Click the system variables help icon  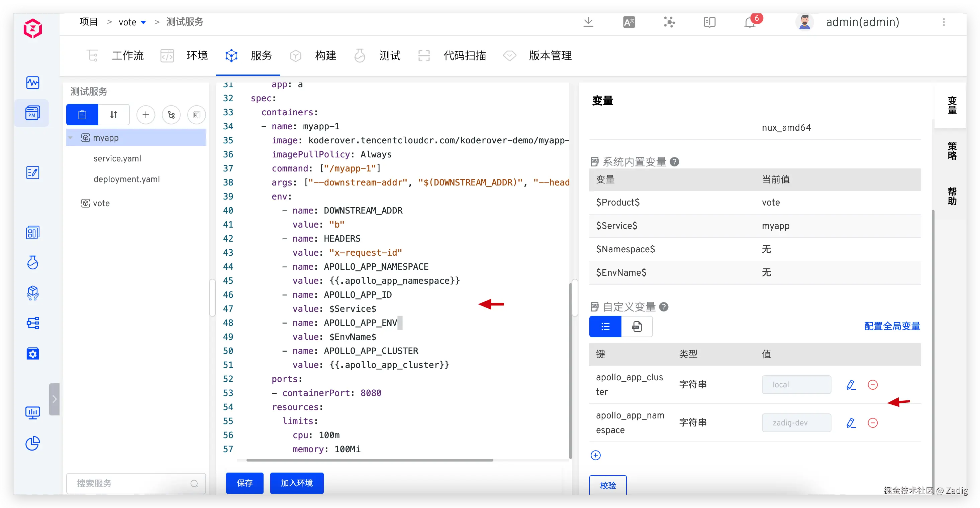[675, 162]
